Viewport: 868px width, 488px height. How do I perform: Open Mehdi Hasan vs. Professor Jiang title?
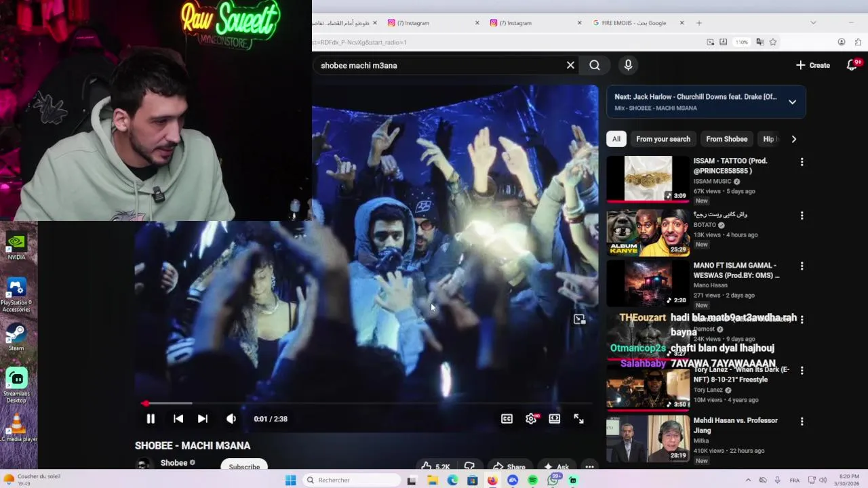[x=735, y=426]
